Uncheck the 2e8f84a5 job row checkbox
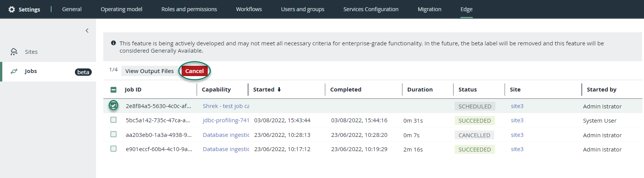Image resolution: width=644 pixels, height=178 pixels. pyautogui.click(x=113, y=105)
